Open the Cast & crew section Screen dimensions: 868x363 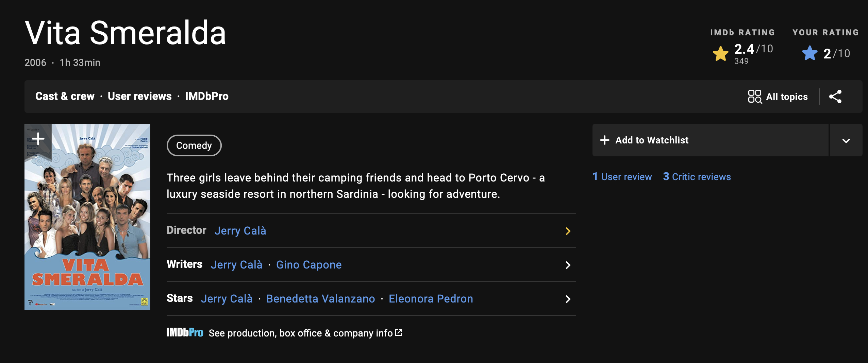pos(65,96)
